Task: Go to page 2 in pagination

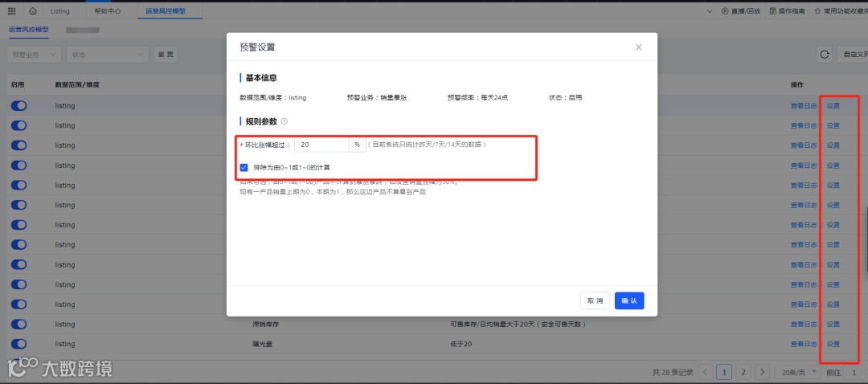Action: click(743, 372)
